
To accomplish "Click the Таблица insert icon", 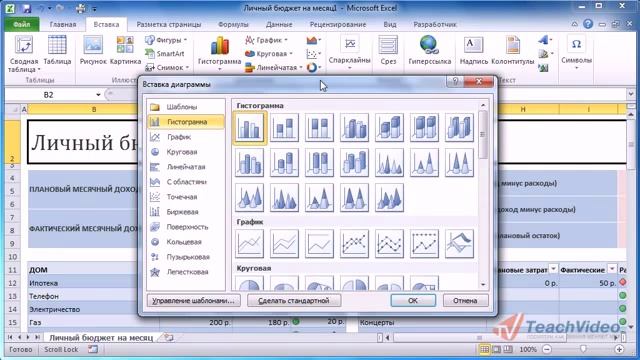I will tap(57, 50).
